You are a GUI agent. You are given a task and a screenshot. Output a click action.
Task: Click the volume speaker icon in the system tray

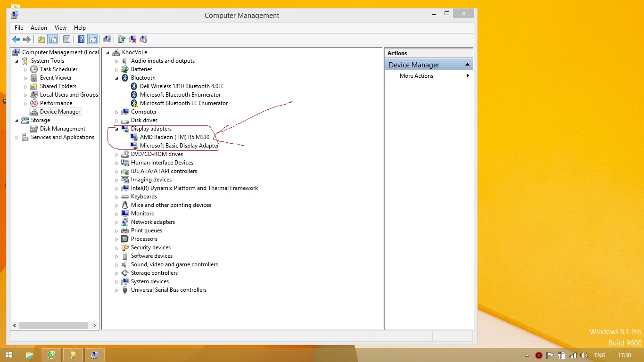point(584,355)
